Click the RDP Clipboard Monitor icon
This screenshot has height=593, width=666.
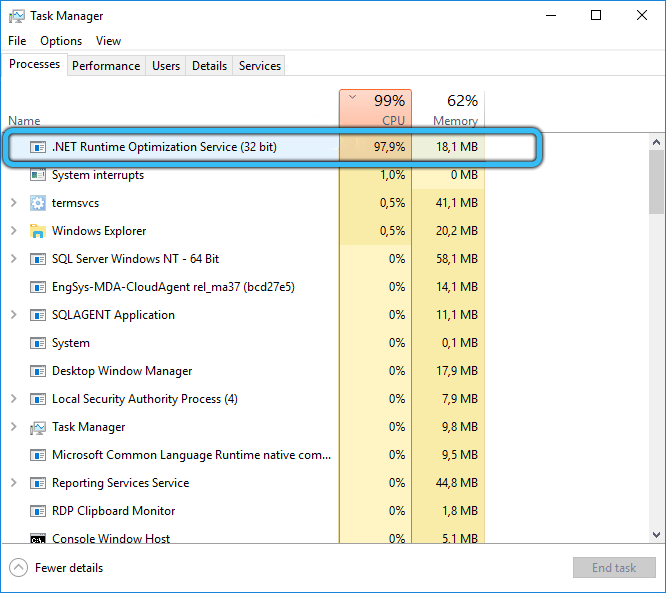pos(38,511)
